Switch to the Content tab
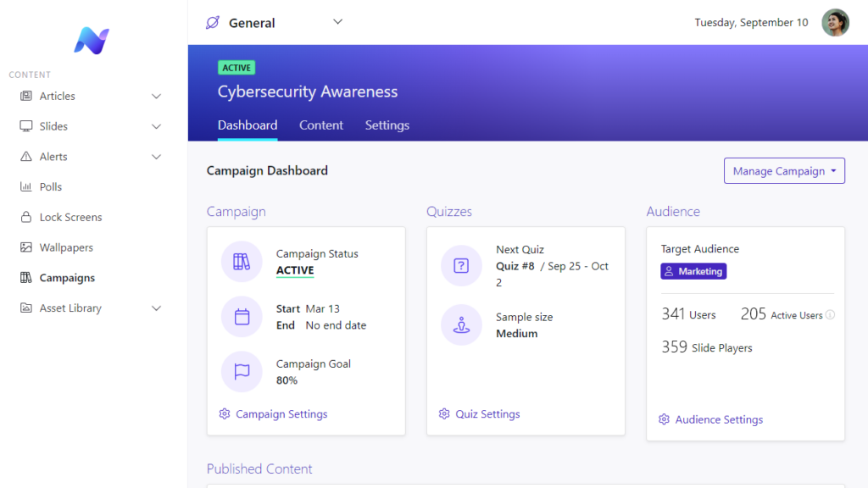 [321, 125]
